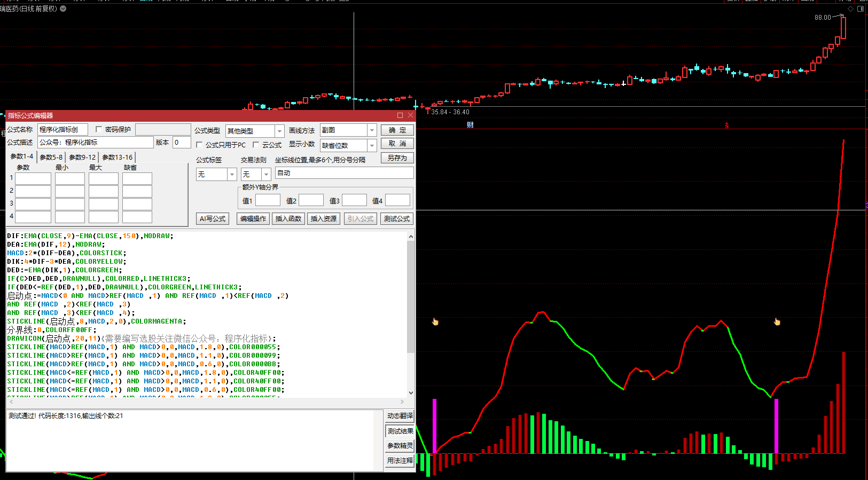Click the 财 finance marker on chart
This screenshot has height=480, width=868.
pos(470,125)
